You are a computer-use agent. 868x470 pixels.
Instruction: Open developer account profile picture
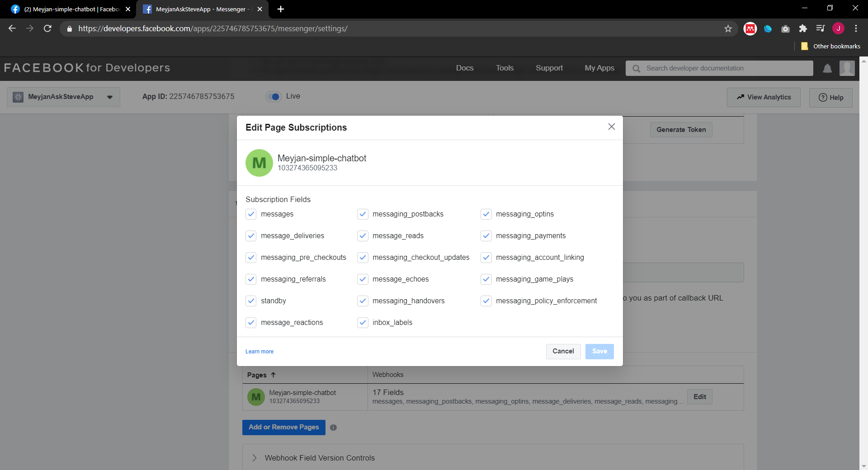click(847, 68)
